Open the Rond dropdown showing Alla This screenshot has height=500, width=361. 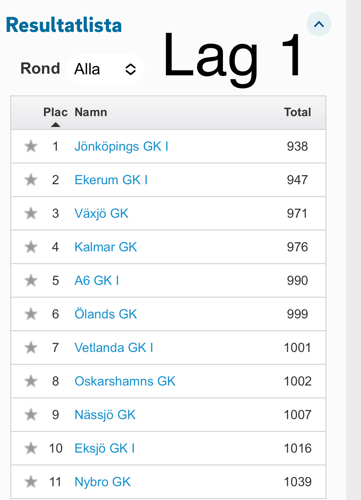click(105, 69)
